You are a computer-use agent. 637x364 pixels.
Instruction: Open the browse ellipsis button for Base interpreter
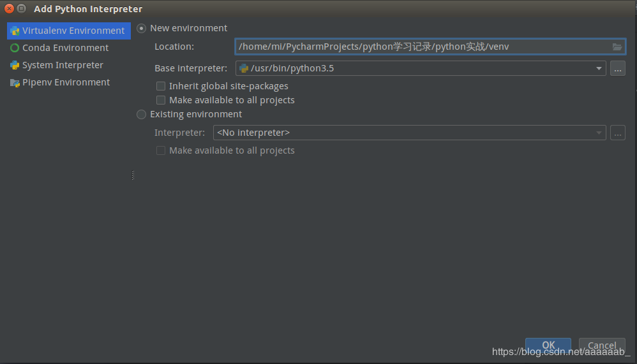pos(617,69)
